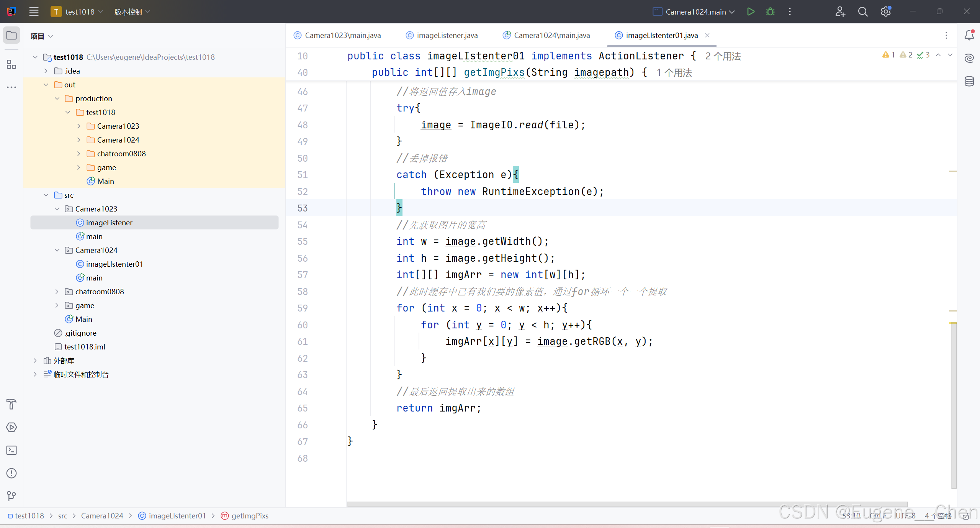
Task: Open the Search Everywhere magnifier icon
Action: (x=862, y=11)
